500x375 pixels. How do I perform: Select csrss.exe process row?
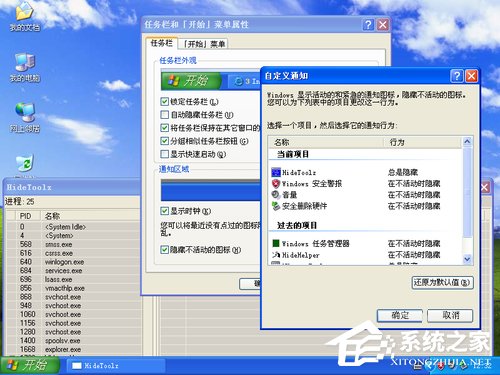tap(73, 253)
